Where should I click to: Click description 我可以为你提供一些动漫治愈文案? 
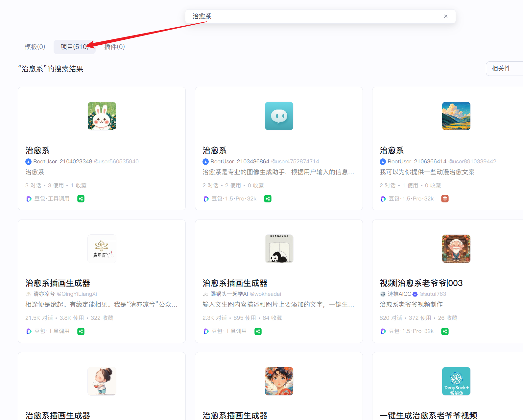point(427,172)
